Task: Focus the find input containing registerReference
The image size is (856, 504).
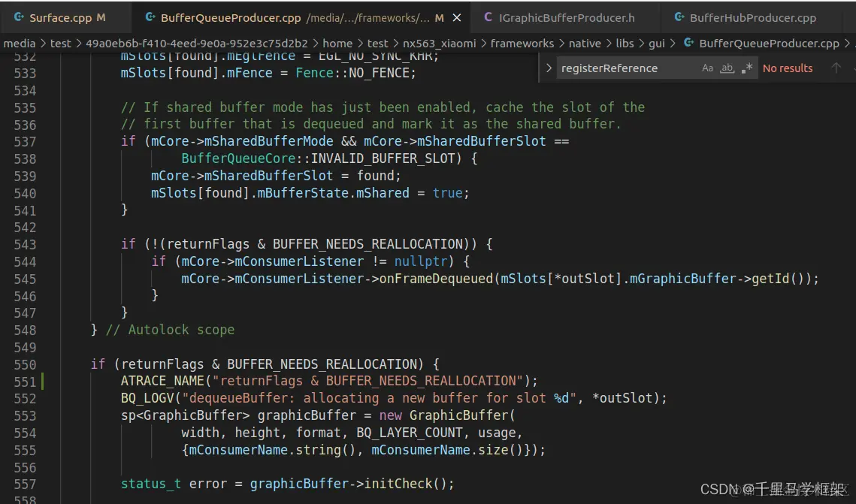Action: click(x=628, y=68)
